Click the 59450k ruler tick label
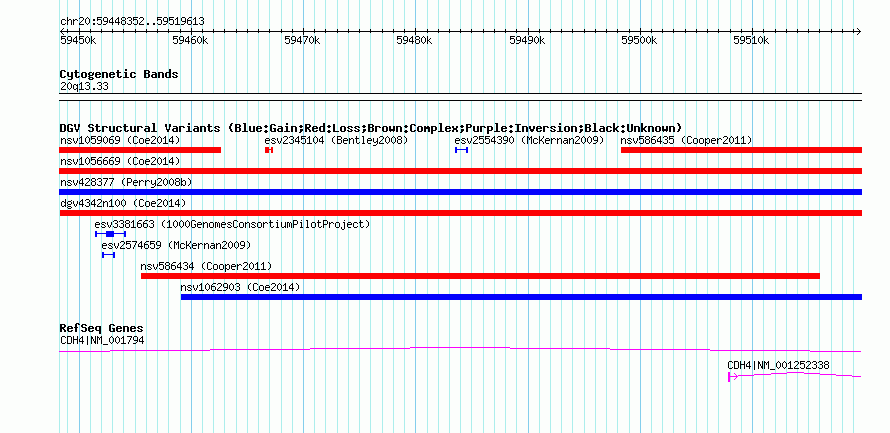The image size is (890, 433). [78, 40]
